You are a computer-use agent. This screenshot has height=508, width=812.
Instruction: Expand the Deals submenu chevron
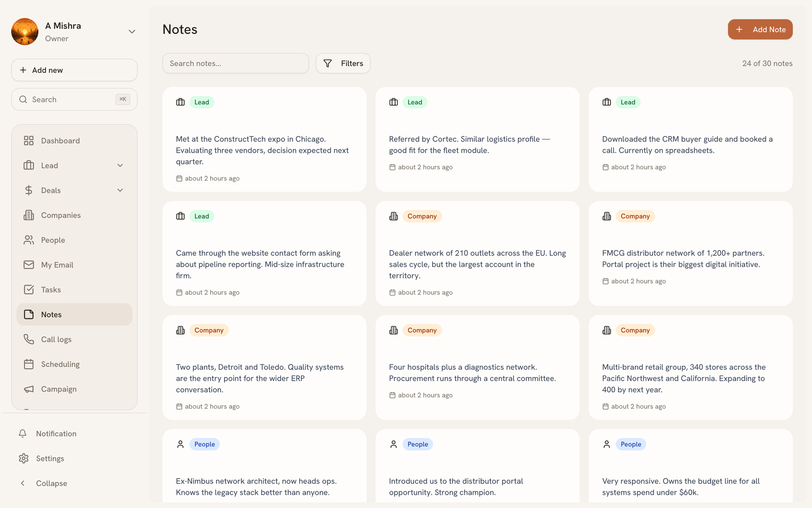[120, 191]
